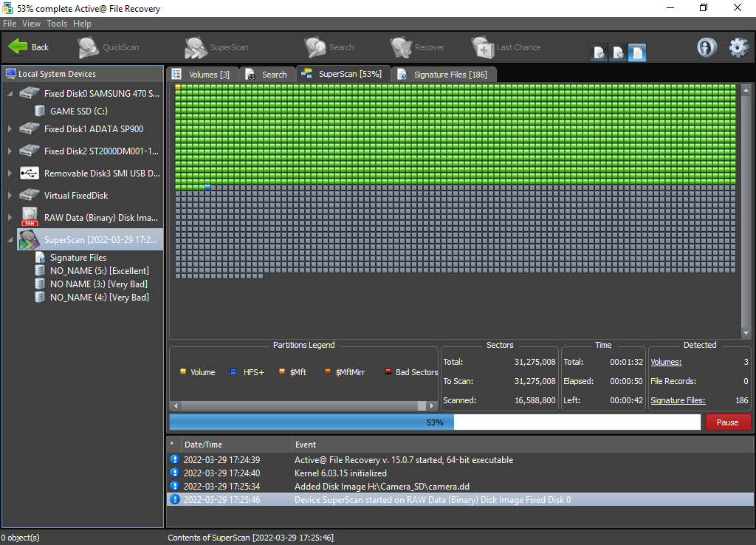
Task: Start a QuickScan from the toolbar
Action: point(109,47)
